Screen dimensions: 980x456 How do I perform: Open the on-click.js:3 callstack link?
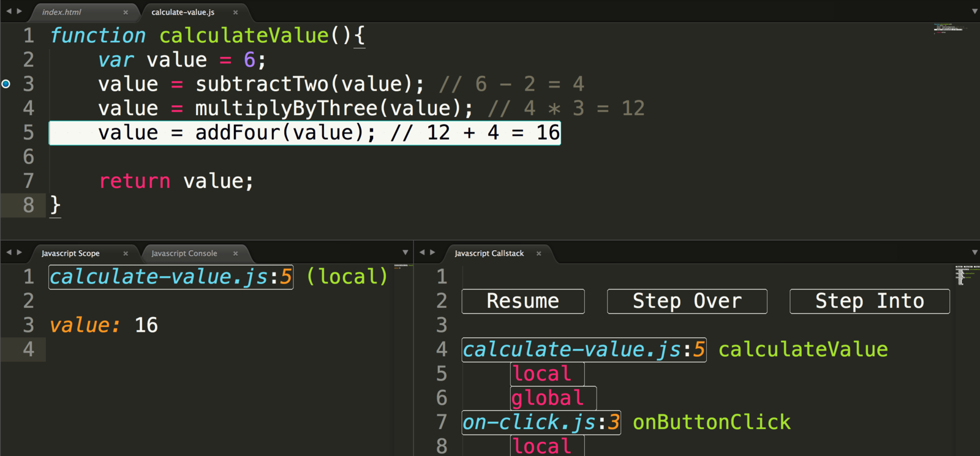(x=541, y=422)
